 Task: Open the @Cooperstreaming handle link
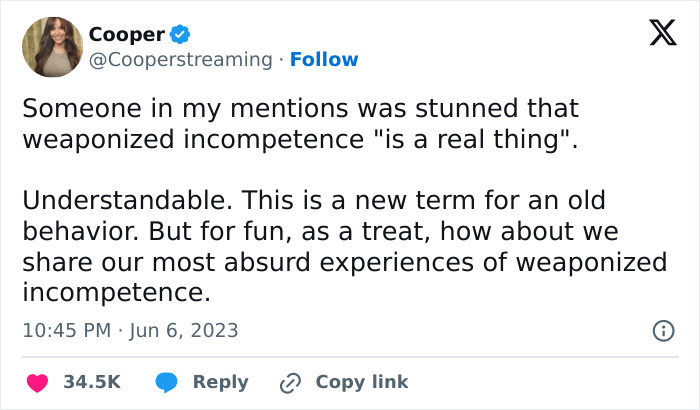(180, 60)
